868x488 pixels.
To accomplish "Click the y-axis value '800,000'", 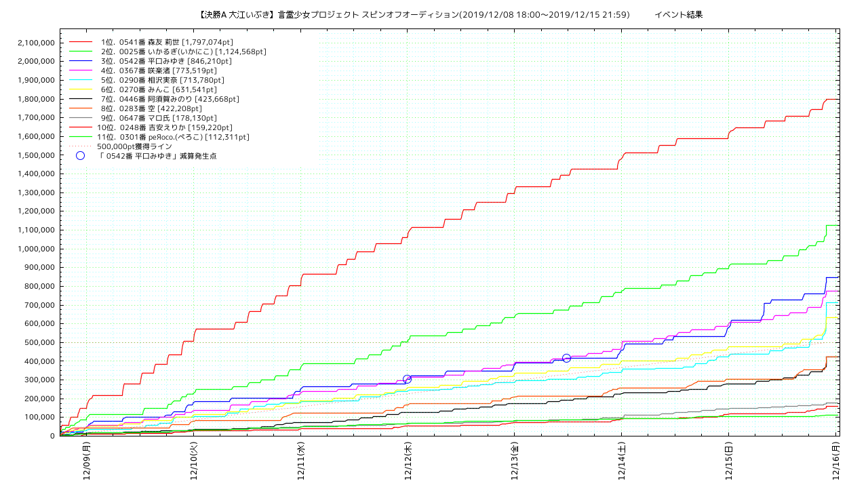I will [x=39, y=286].
